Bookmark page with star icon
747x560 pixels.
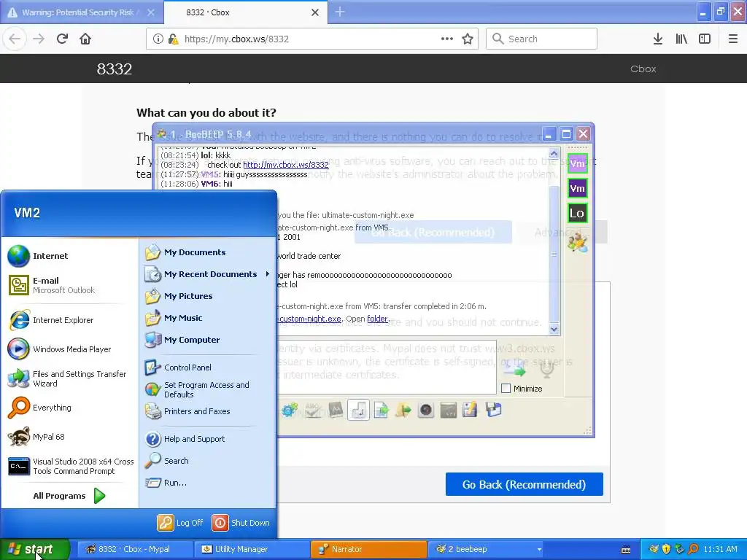468,39
